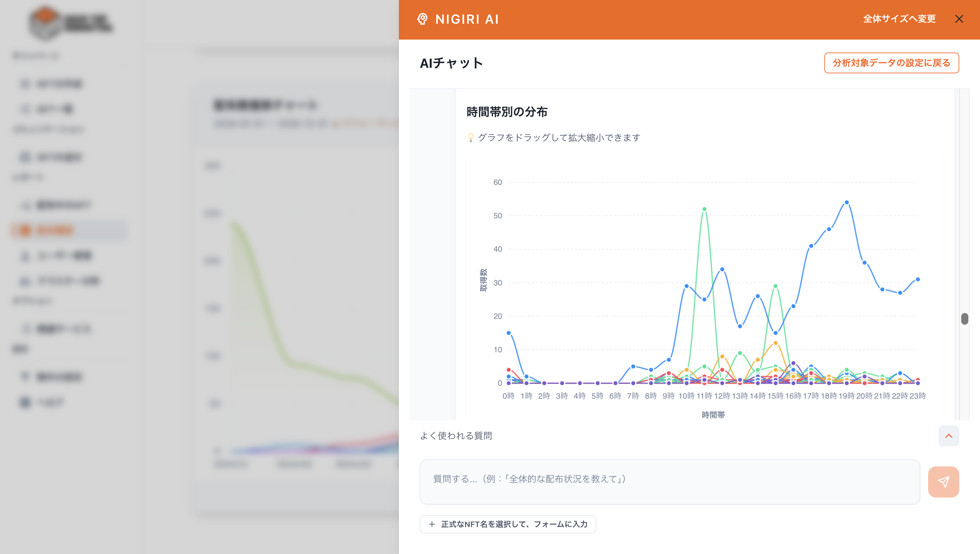Screen dimensions: 980x554
Task: Click the blue data point at 23時
Action: (918, 279)
